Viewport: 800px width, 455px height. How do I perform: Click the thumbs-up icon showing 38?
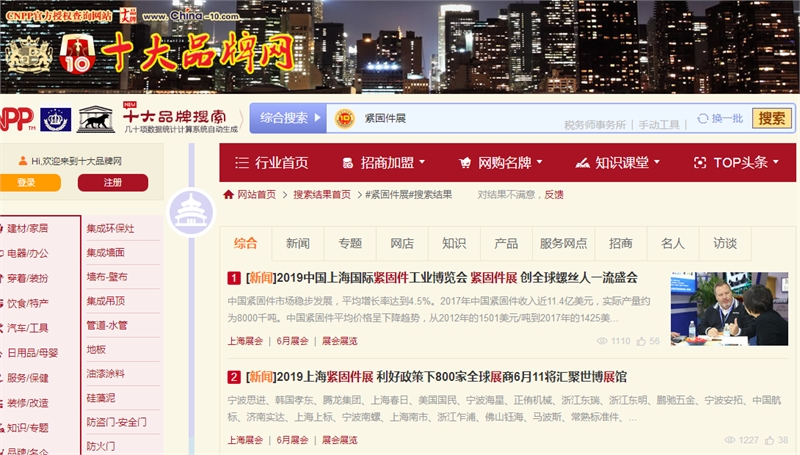pyautogui.click(x=769, y=440)
